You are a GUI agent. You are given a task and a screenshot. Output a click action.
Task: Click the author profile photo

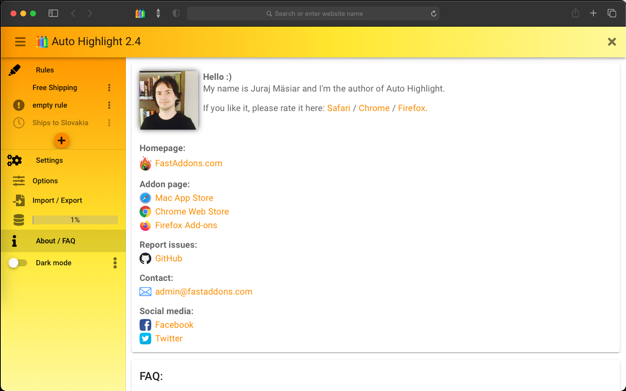point(168,100)
